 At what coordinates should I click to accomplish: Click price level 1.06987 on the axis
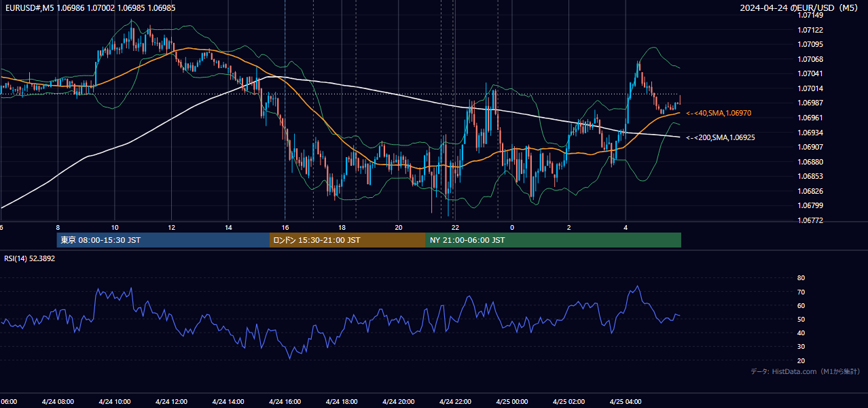(810, 103)
